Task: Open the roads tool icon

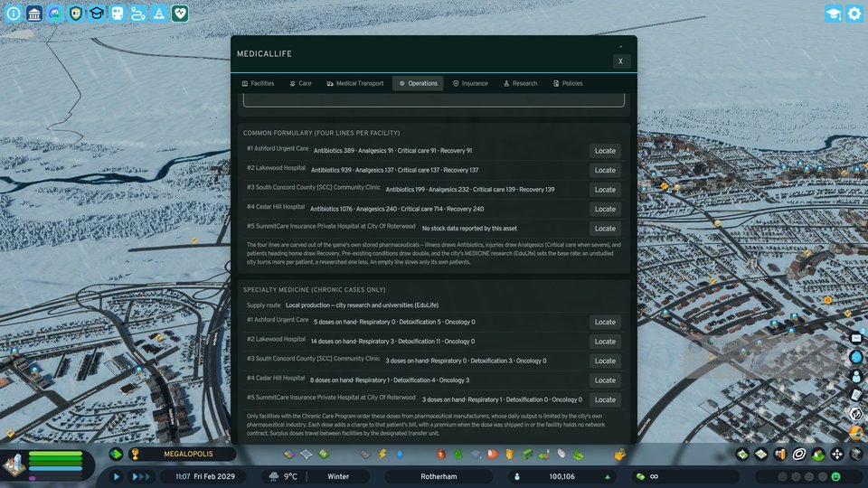Action: [364, 455]
